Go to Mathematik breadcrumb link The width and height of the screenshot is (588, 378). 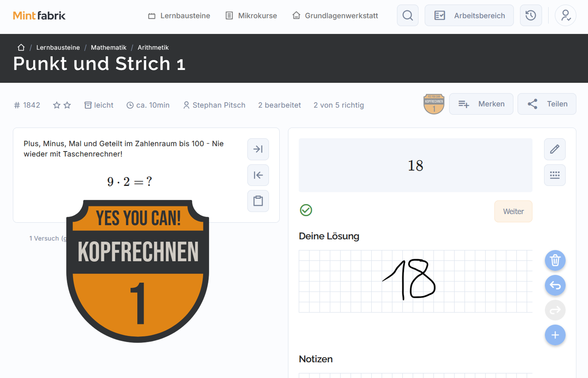coord(109,47)
